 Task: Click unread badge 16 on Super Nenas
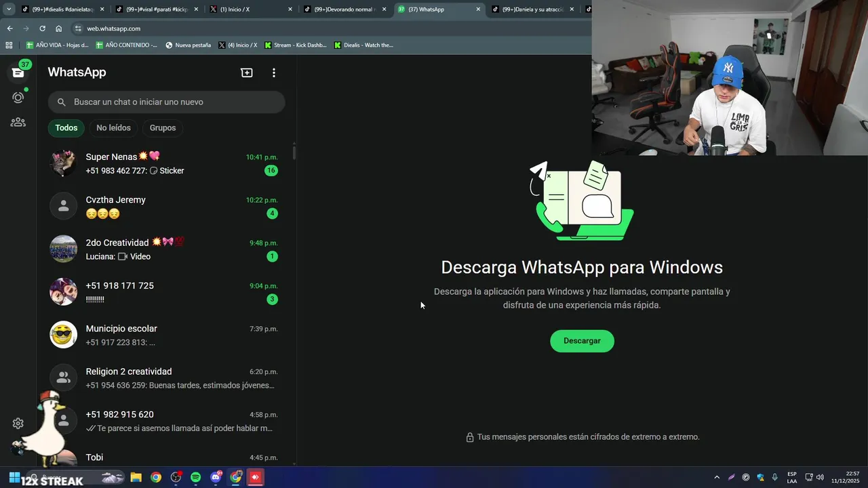pyautogui.click(x=271, y=171)
